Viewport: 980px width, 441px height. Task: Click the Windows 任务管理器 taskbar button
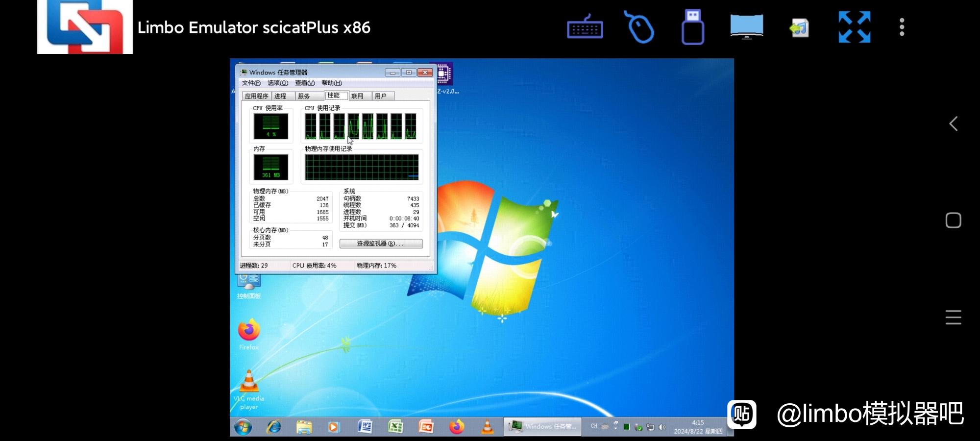pos(542,427)
